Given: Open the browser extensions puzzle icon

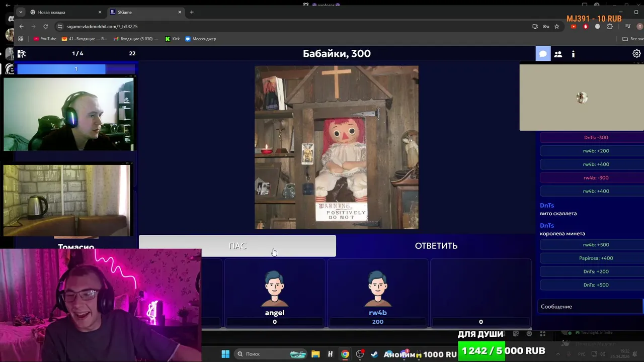Looking at the screenshot, I should tap(610, 26).
